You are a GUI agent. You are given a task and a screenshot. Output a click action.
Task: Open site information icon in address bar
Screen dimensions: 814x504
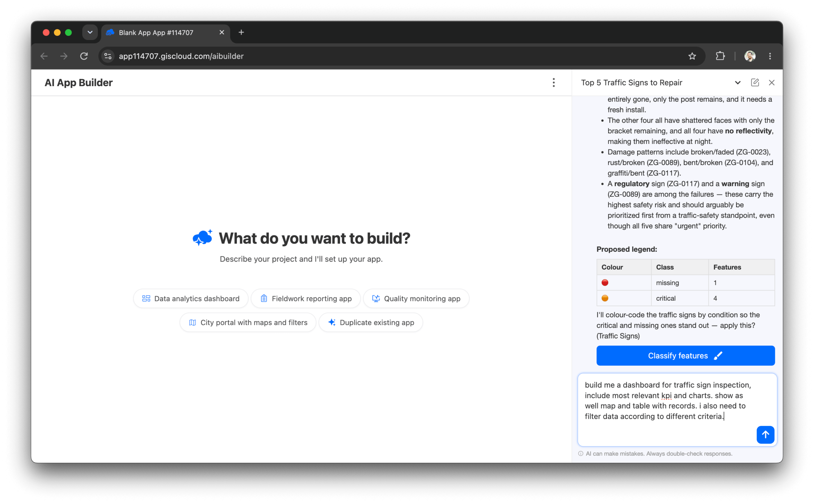click(x=108, y=56)
